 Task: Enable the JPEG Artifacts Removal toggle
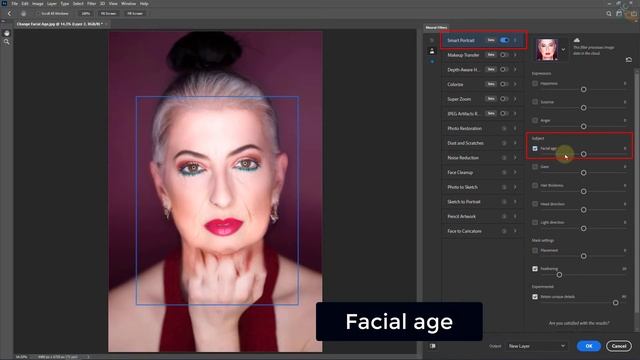[x=504, y=113]
